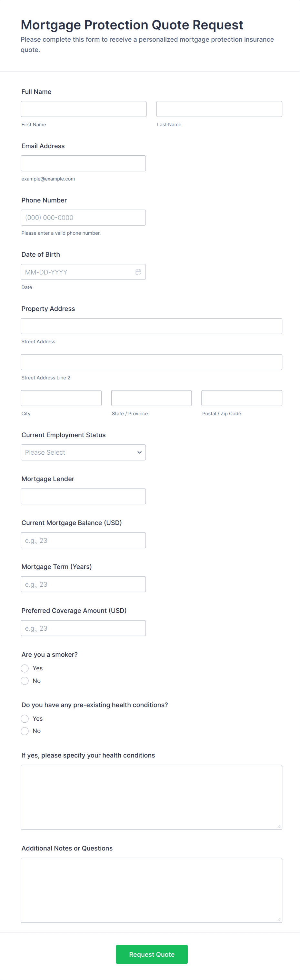The width and height of the screenshot is (300, 980).
Task: Click the City input box
Action: pos(61,398)
